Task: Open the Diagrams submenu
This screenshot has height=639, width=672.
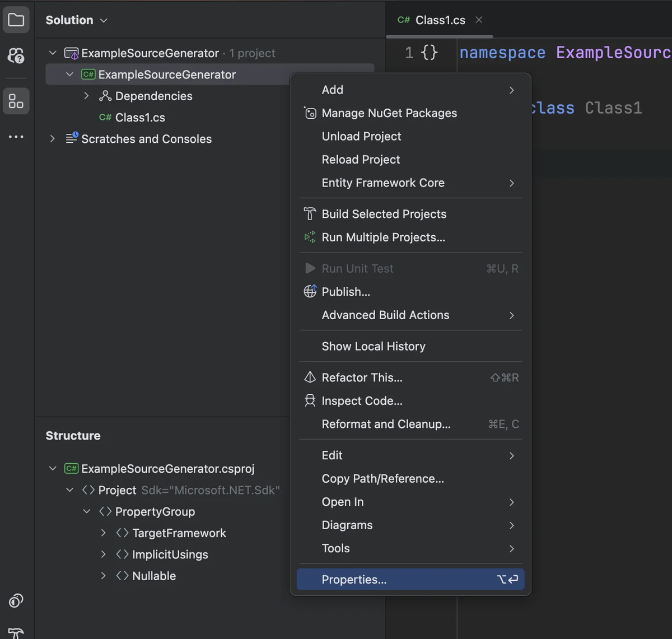Action: point(410,525)
